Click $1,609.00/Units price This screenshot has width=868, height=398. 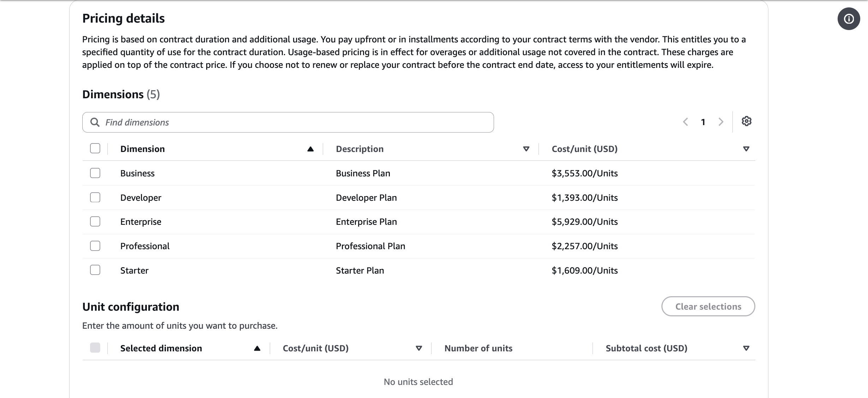point(585,271)
